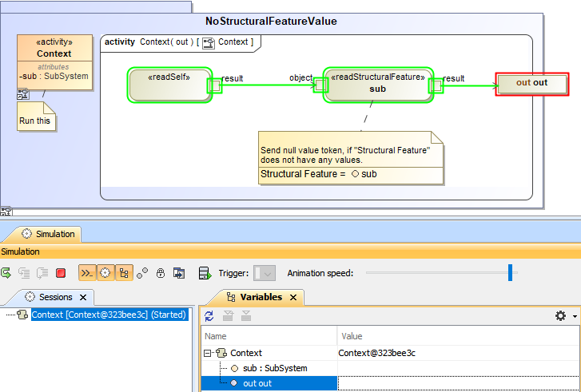Screen dimensions: 581x392
Task: Close the Sessions tab
Action: [83, 297]
